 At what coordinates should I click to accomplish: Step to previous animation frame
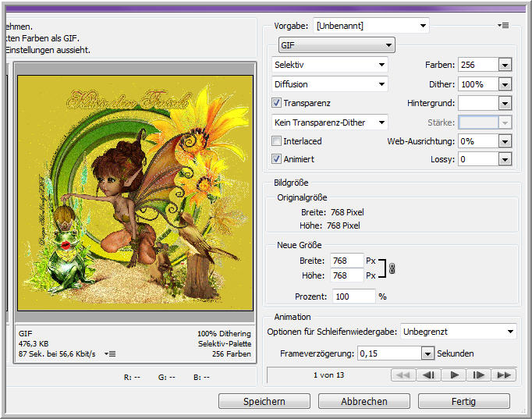coord(428,375)
